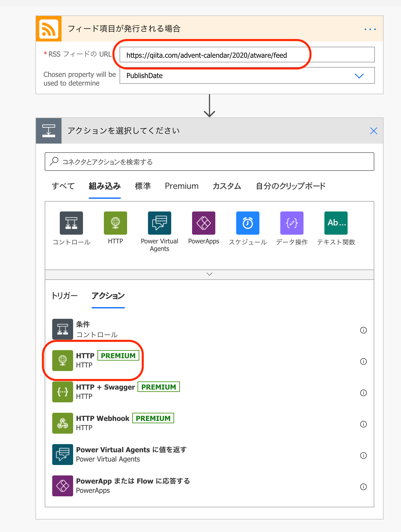Image resolution: width=401 pixels, height=532 pixels.
Task: Select the スケジュール connector icon
Action: pos(248,223)
